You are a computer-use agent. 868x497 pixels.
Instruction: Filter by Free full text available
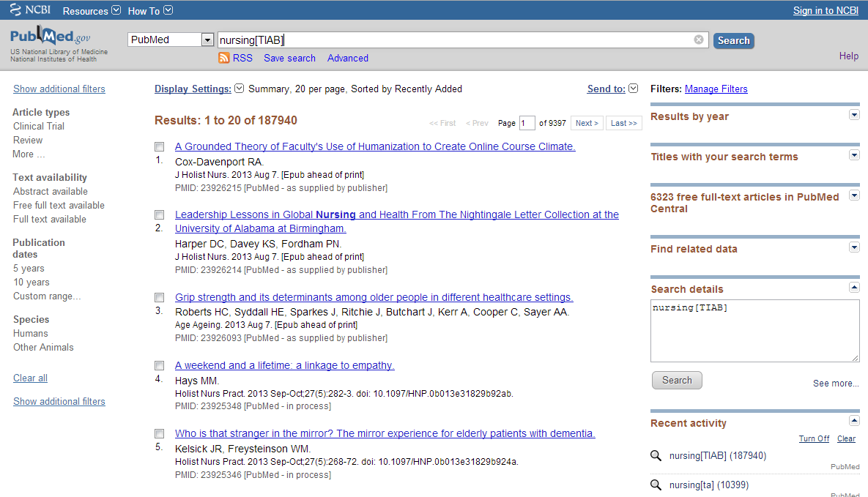pyautogui.click(x=59, y=206)
